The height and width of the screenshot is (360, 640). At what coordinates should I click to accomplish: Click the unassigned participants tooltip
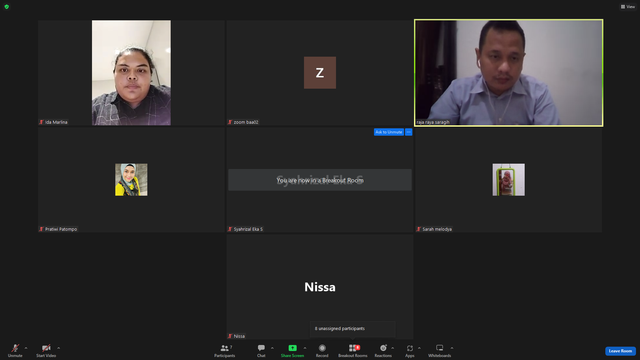click(353, 329)
